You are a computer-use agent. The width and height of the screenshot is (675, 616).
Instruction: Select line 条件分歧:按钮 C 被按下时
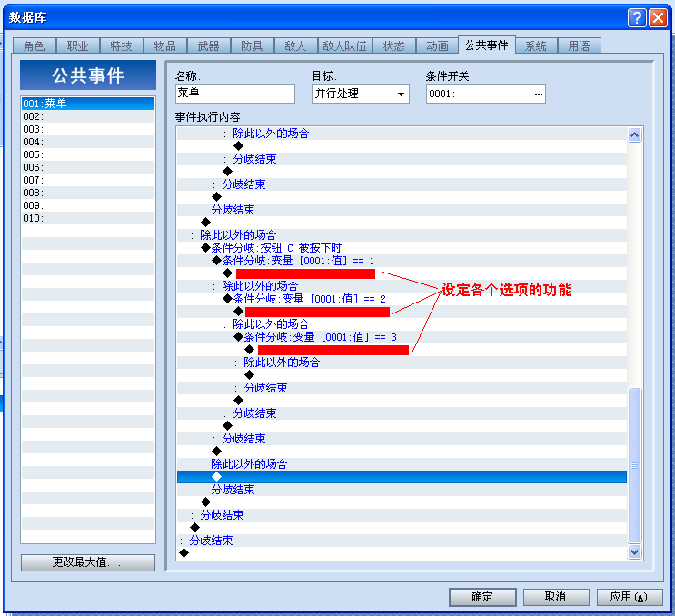pyautogui.click(x=402, y=248)
